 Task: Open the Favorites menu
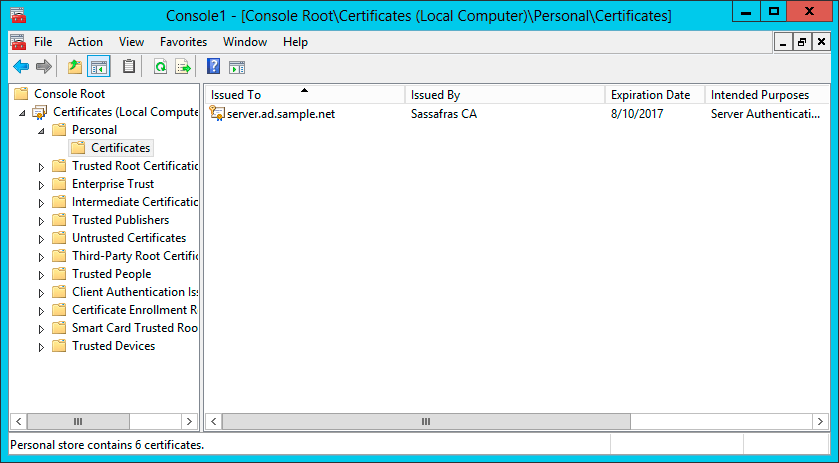tap(183, 42)
